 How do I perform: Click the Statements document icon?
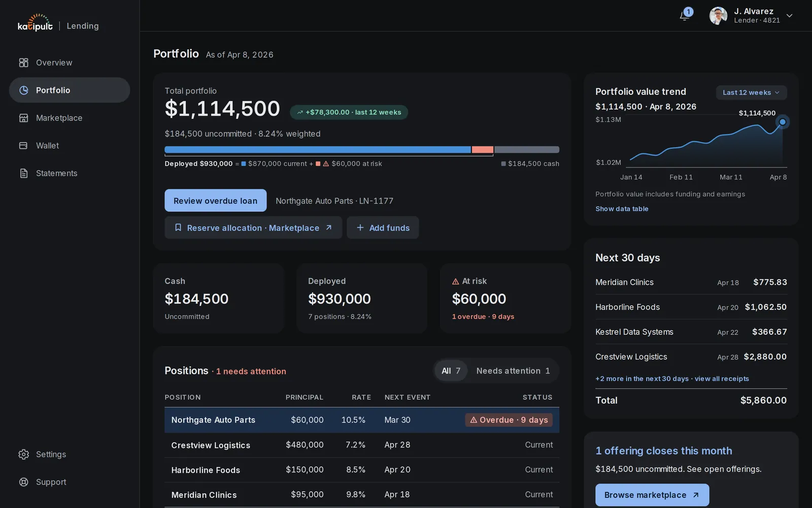[x=24, y=173]
